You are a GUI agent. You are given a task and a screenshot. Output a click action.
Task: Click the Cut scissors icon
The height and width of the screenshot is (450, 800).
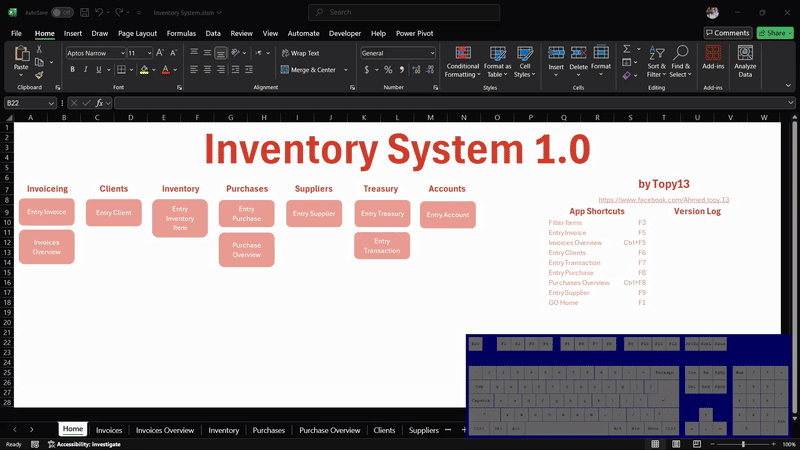[x=39, y=49]
